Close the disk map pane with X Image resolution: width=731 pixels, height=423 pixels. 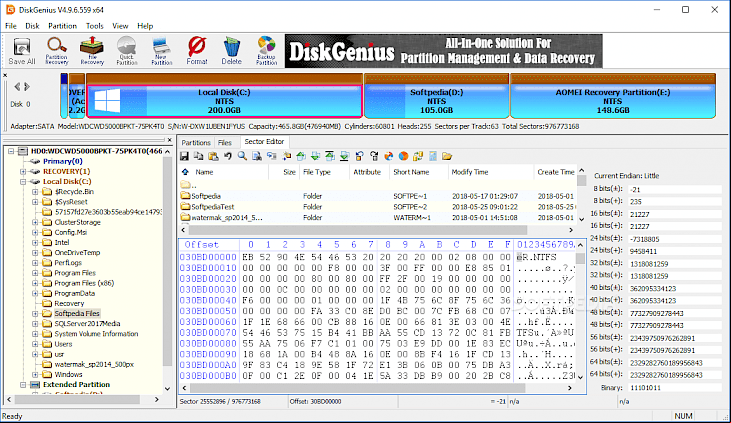point(5,75)
